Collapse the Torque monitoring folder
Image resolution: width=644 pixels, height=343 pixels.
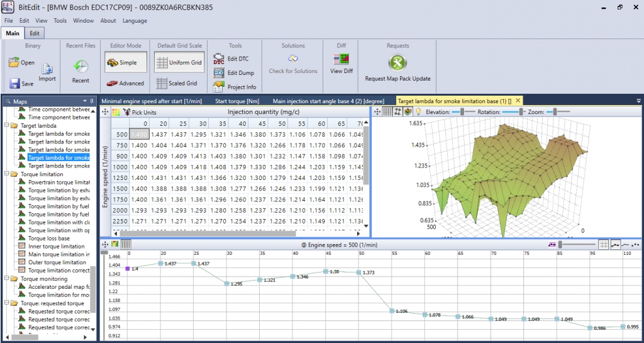[6, 279]
